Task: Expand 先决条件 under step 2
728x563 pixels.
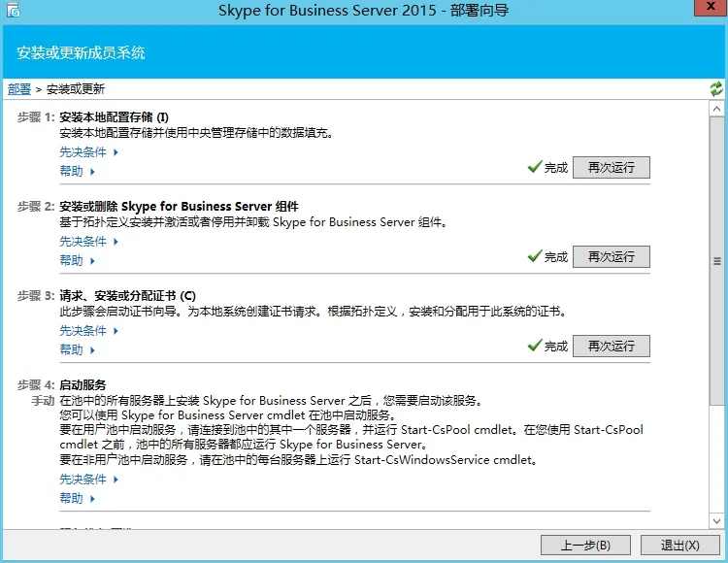Action: [x=88, y=242]
